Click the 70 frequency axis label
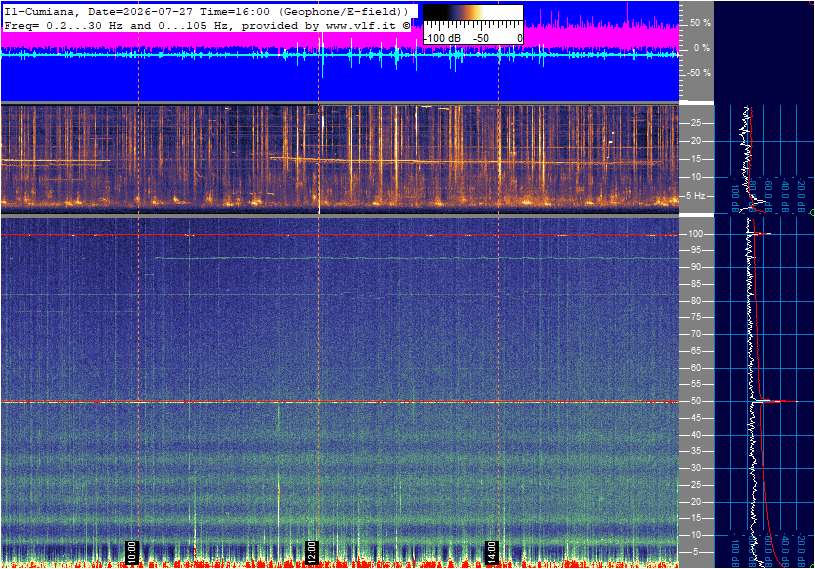Screen dimensions: 815x569 695,334
